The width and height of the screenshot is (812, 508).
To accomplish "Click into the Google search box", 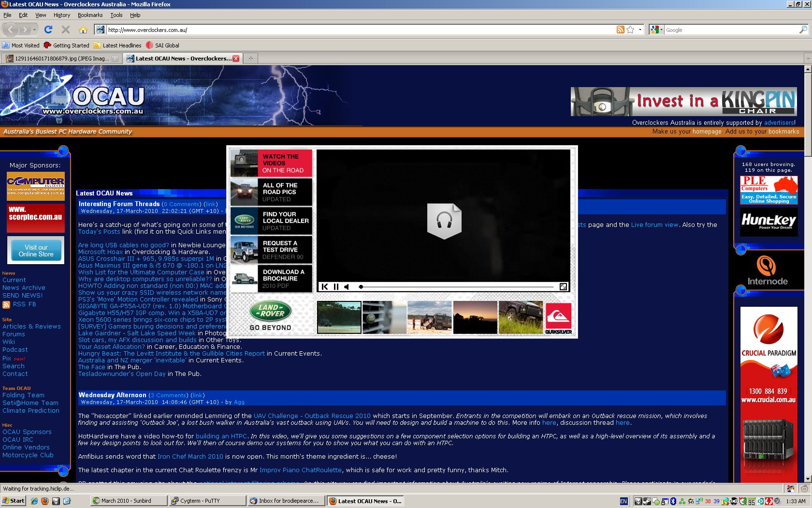I will point(731,30).
